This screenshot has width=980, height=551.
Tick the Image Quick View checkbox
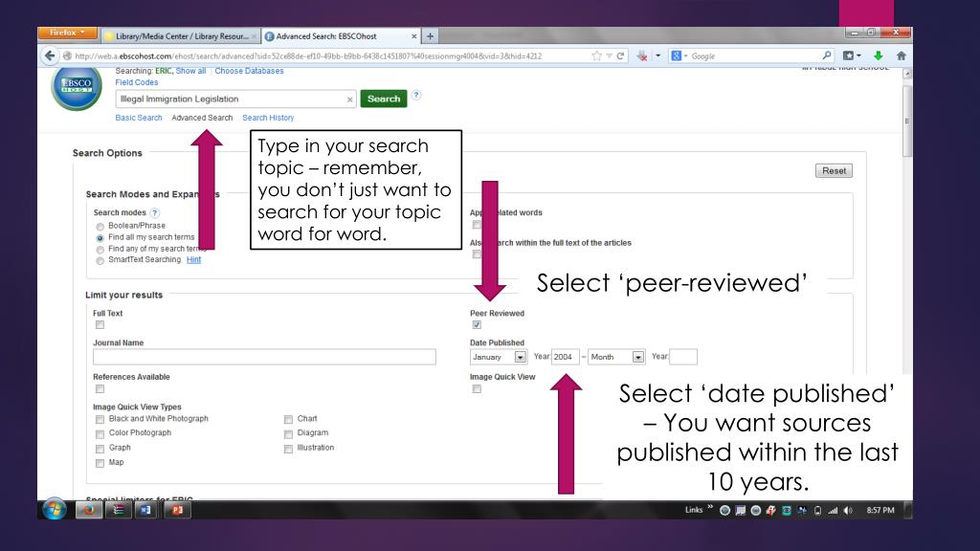[x=477, y=388]
